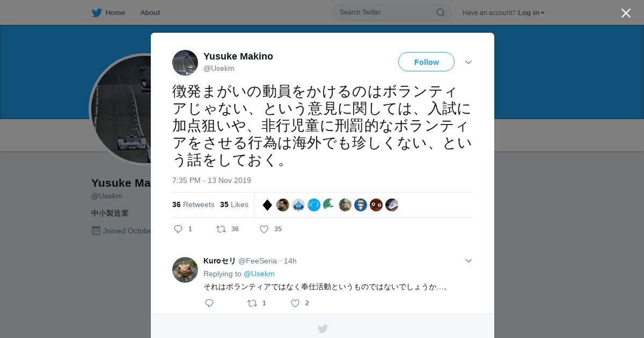Open the @Usekm mention link in reply
Viewport: 644px width, 338px height.
259,274
